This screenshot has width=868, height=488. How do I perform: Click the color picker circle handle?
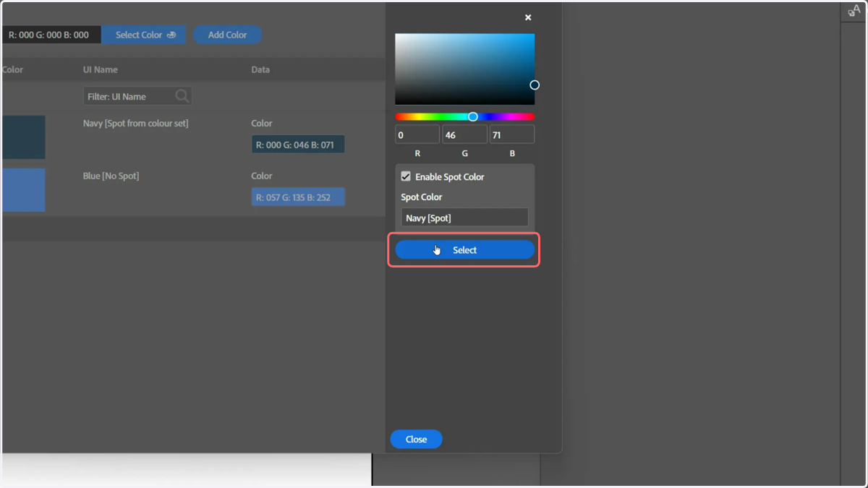pyautogui.click(x=535, y=85)
